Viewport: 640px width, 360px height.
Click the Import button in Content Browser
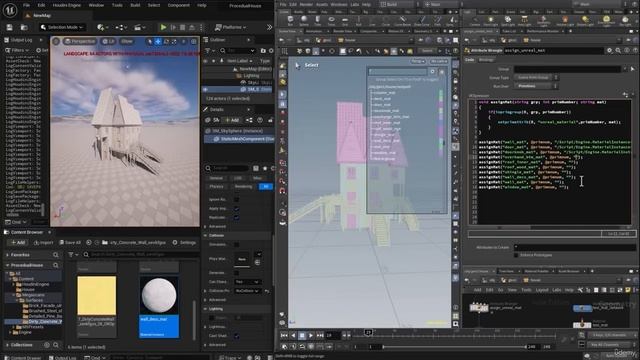(x=44, y=242)
